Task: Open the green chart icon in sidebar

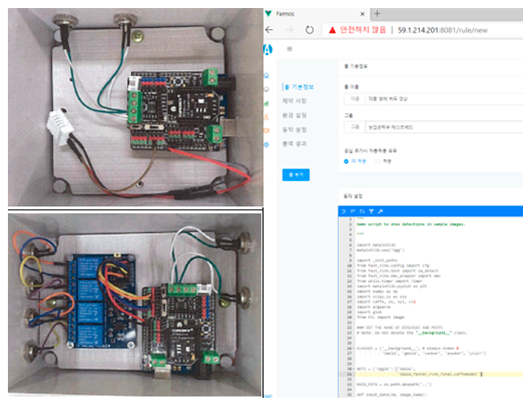Action: [267, 103]
